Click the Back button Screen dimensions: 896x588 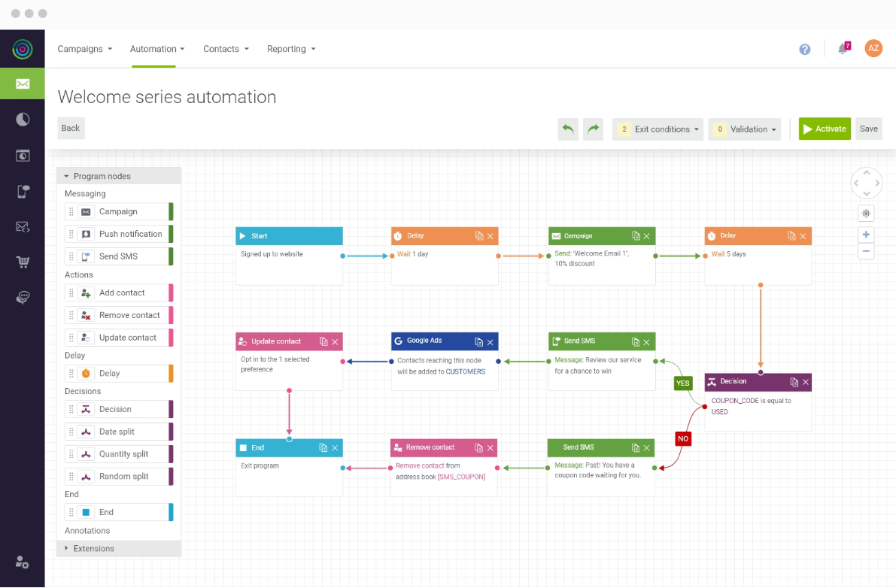71,128
